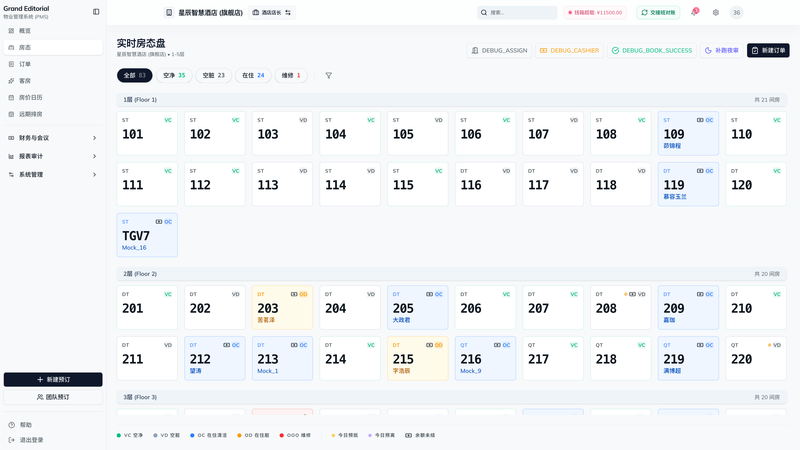Select 维修 1 filter tab

click(x=291, y=76)
